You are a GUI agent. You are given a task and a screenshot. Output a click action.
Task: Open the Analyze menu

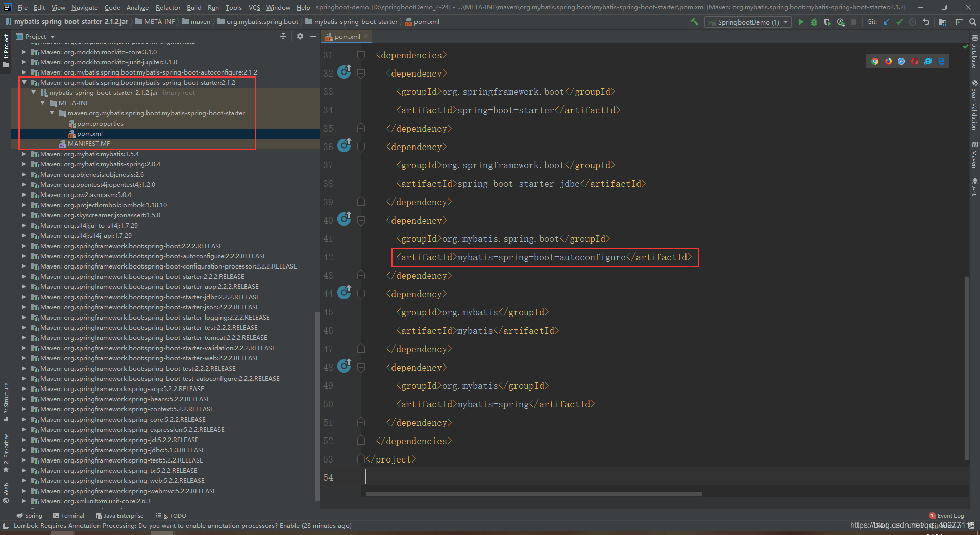click(x=137, y=7)
